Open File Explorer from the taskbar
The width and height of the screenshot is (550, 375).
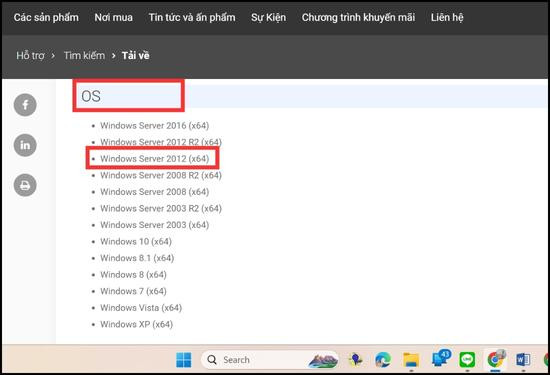point(411,360)
